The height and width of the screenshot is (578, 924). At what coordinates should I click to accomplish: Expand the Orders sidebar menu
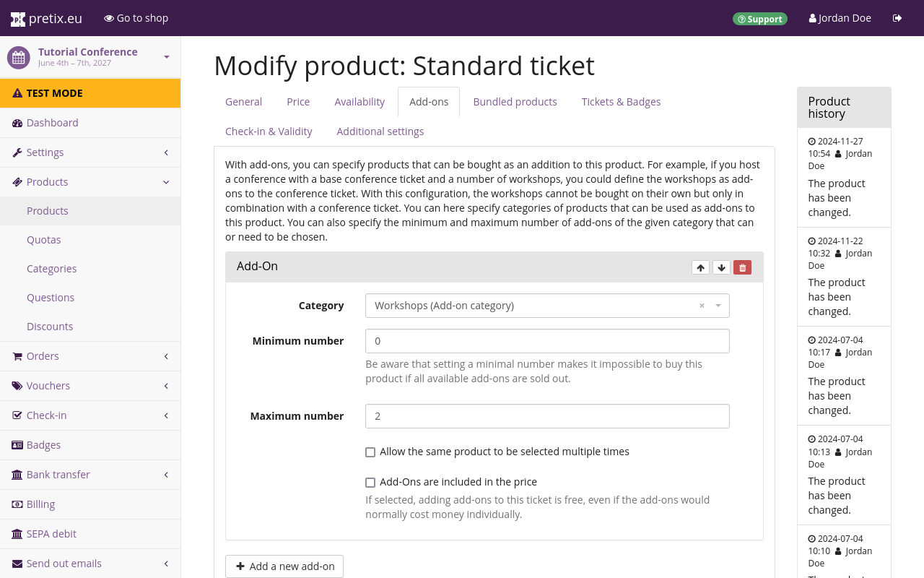click(x=43, y=356)
